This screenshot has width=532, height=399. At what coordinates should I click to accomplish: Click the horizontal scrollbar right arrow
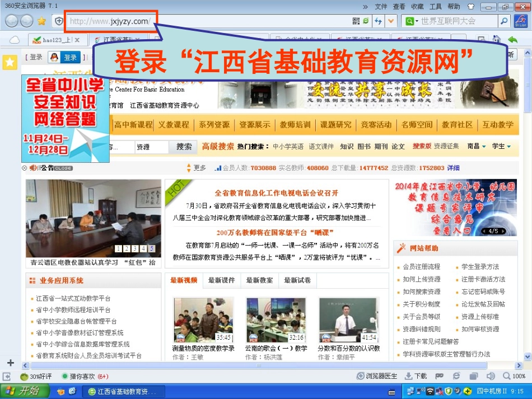click(518, 365)
